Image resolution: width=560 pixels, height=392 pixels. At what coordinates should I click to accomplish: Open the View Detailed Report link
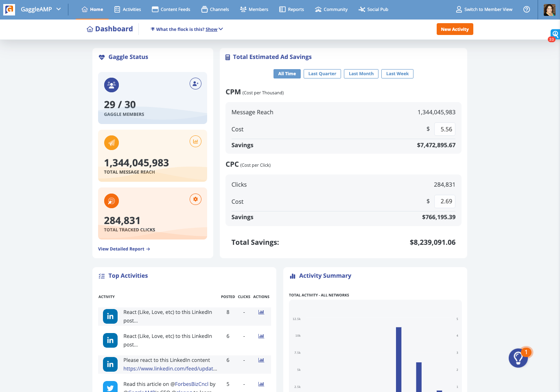tap(124, 249)
